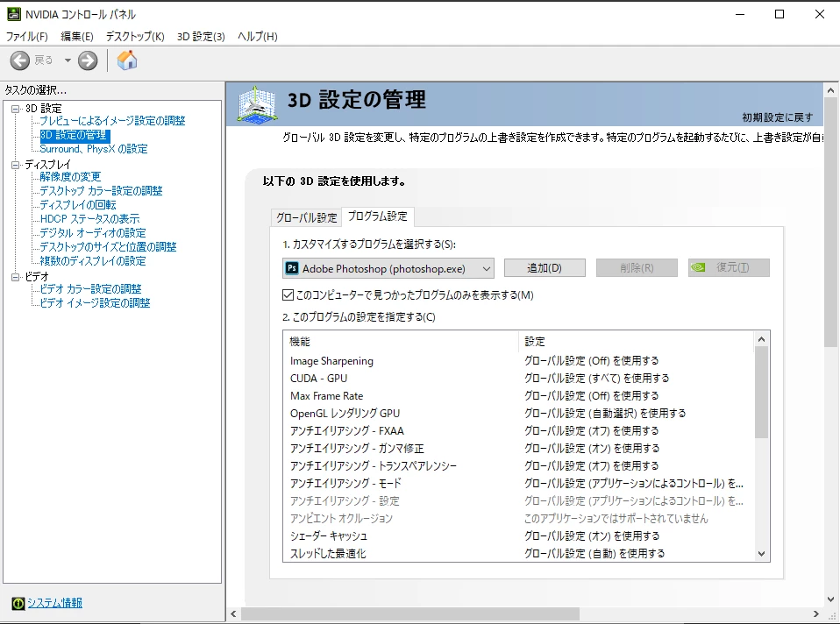Select the Max Frame Rate row
The image size is (840, 624).
(518, 396)
